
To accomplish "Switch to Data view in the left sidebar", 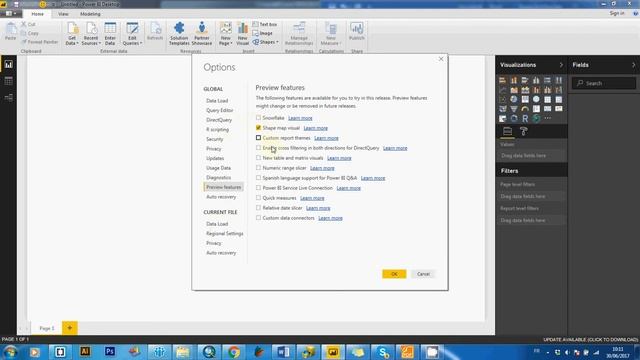I will pos(9,81).
